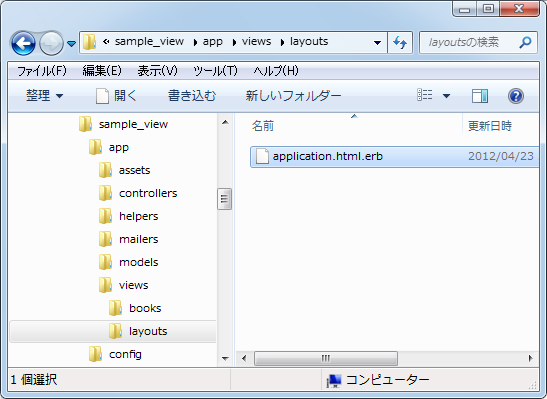
Task: Open the ファイル(F) menu
Action: click(42, 71)
